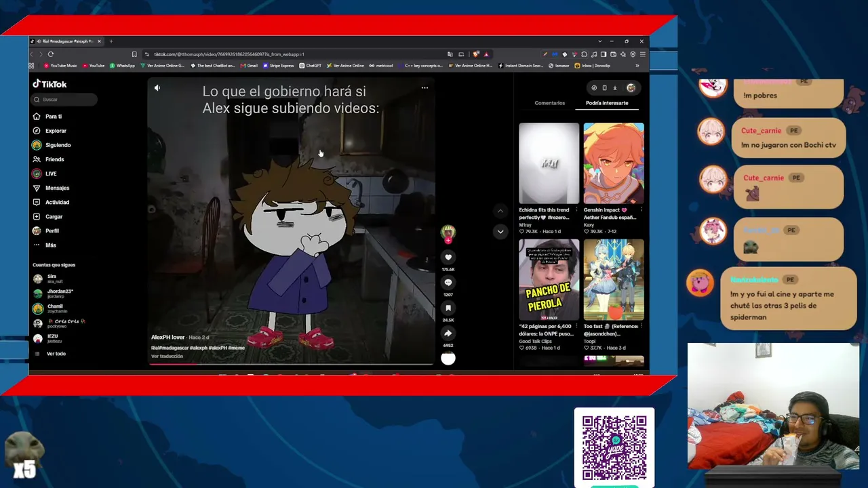This screenshot has width=868, height=488.
Task: Click Cargar to upload a video
Action: pos(47,217)
